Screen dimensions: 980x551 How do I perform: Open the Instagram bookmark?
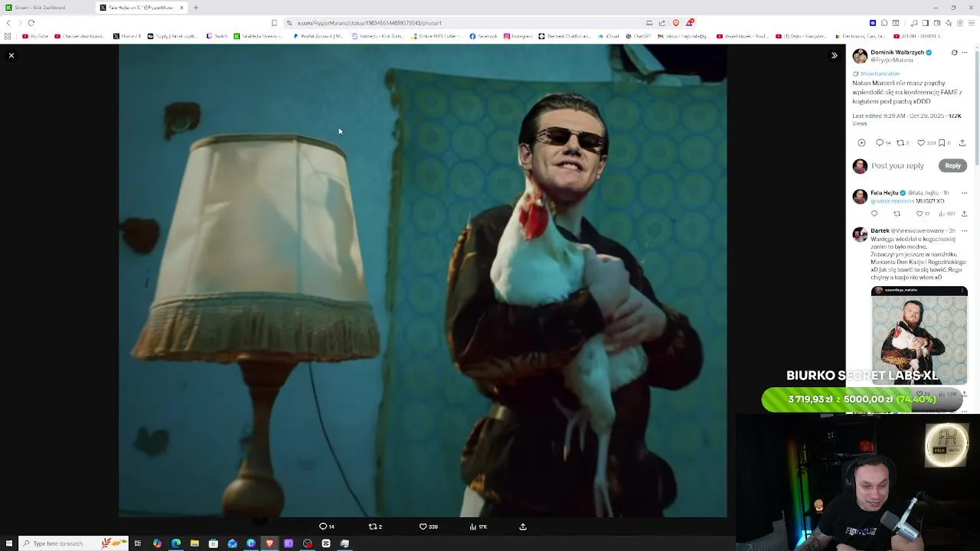tap(518, 36)
